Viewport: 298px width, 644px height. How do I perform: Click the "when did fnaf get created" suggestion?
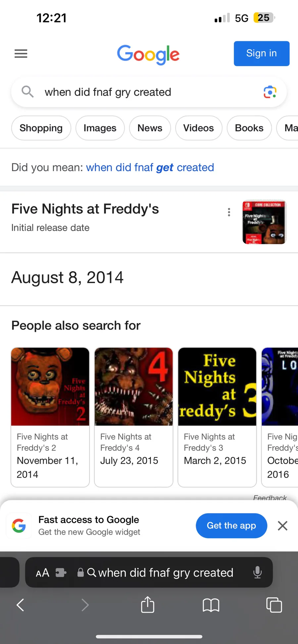pyautogui.click(x=150, y=167)
